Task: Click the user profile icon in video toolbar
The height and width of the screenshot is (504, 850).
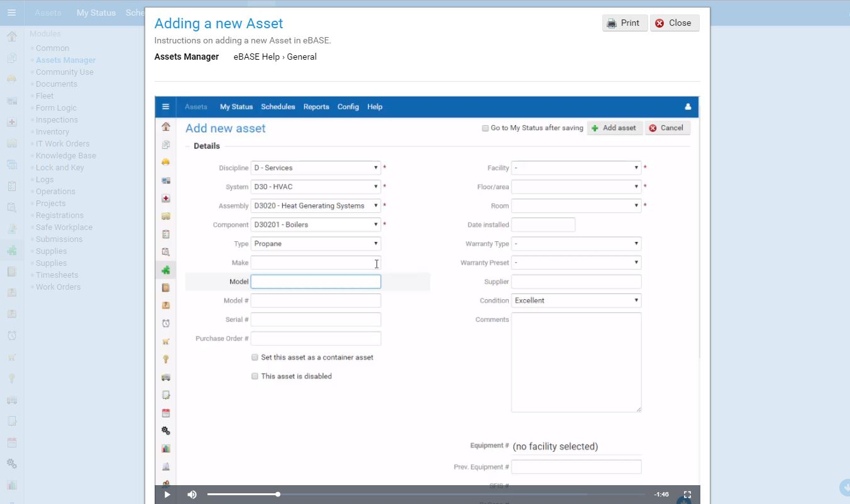Action: coord(688,107)
